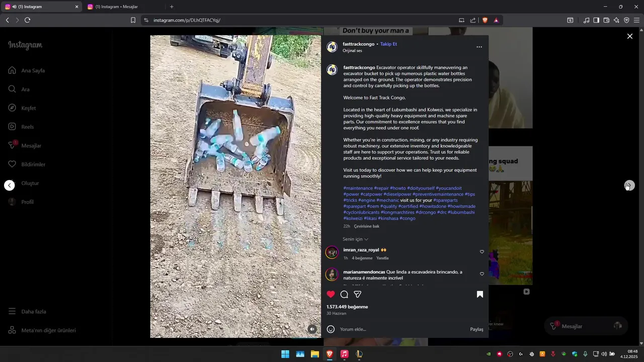
Task: Click 'Çevirisine bak' translation link
Action: pos(366,226)
